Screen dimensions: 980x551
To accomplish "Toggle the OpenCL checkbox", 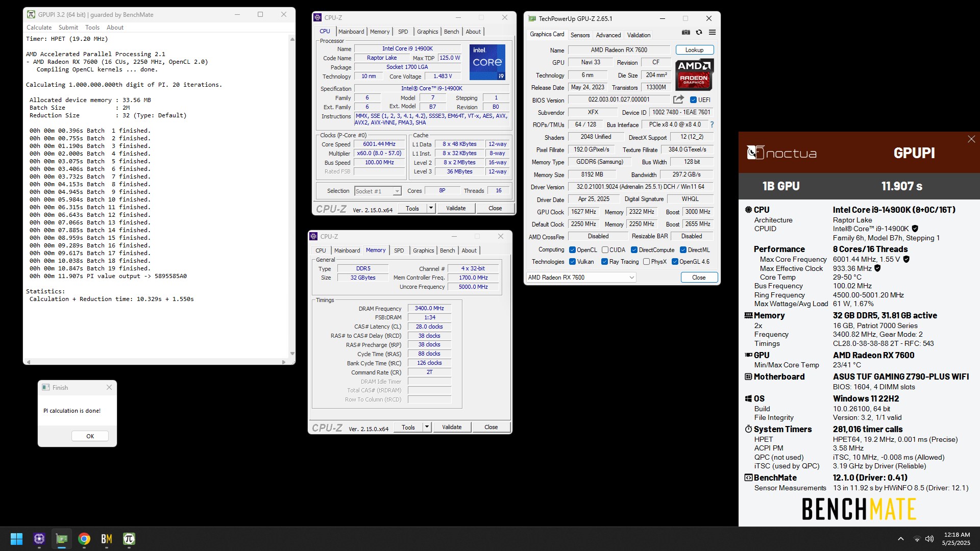I will point(572,250).
